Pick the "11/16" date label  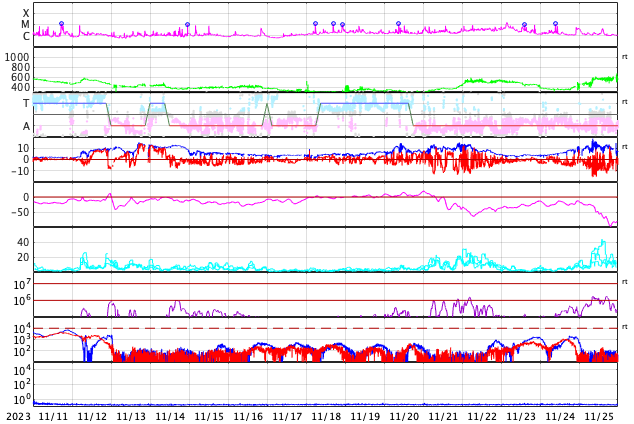coord(247,416)
